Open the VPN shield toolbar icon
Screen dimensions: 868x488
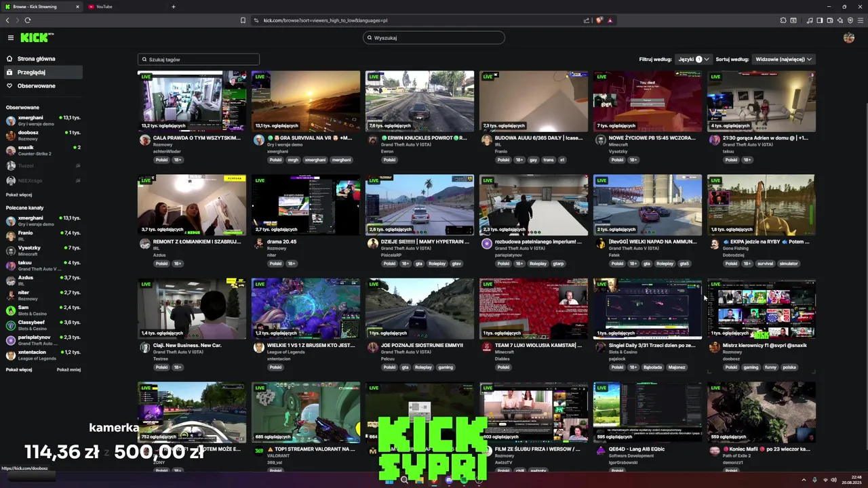850,20
